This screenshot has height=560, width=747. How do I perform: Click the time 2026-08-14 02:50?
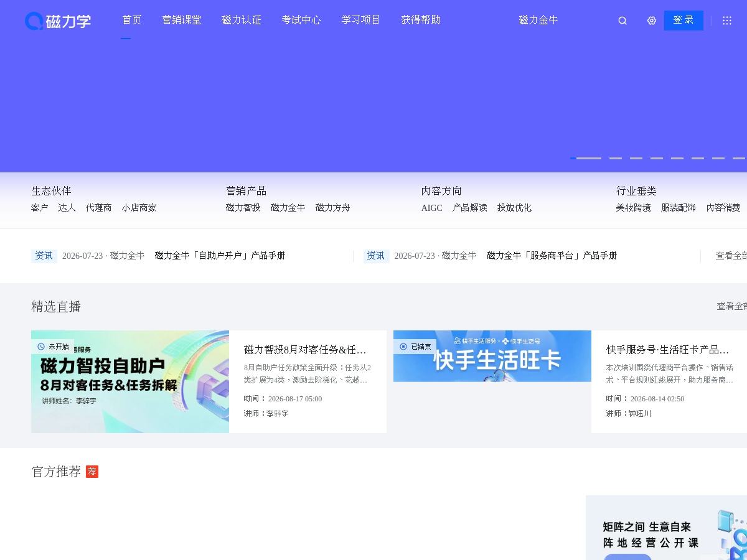coord(657,399)
